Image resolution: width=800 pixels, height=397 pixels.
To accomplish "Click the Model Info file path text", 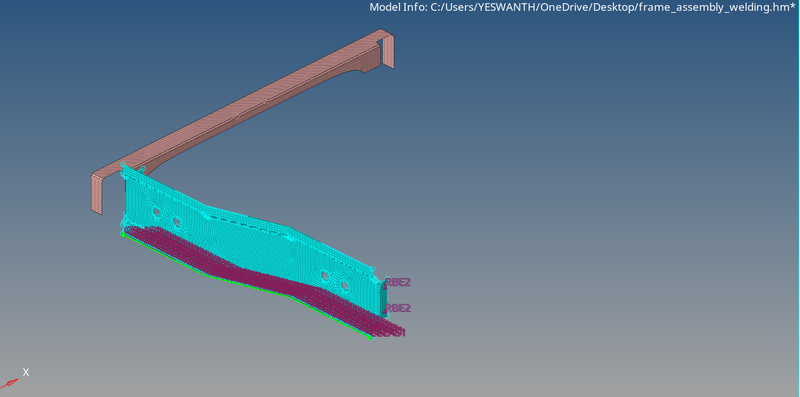I will click(582, 7).
